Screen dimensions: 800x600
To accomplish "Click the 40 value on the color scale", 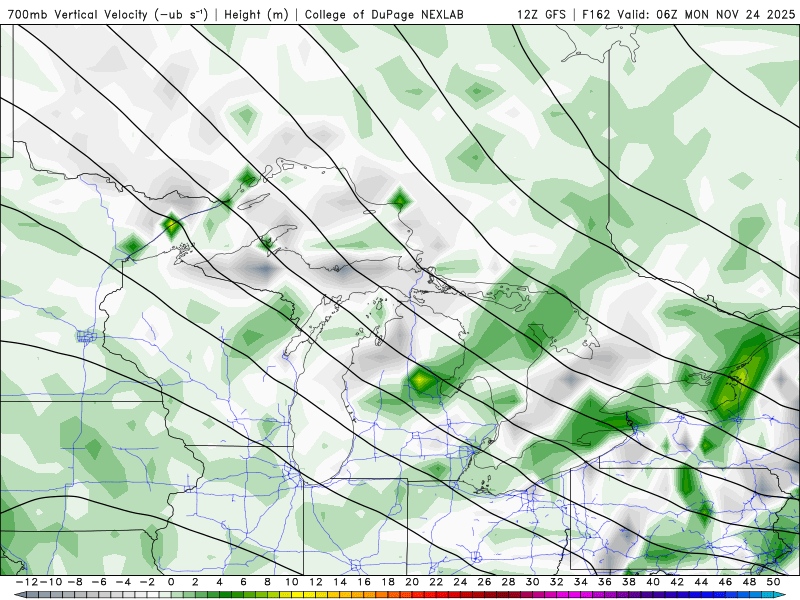I will tap(653, 582).
